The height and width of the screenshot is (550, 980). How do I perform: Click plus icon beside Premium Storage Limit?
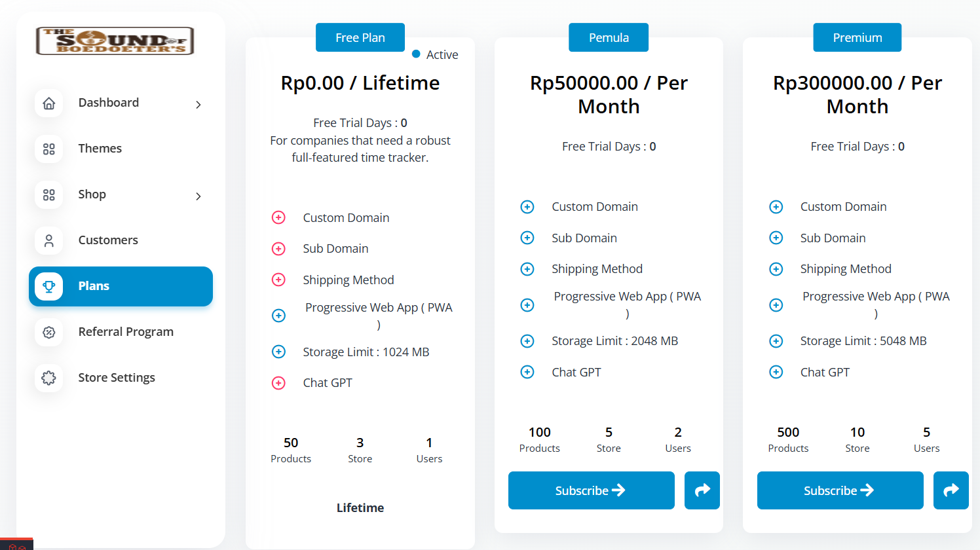tap(776, 341)
